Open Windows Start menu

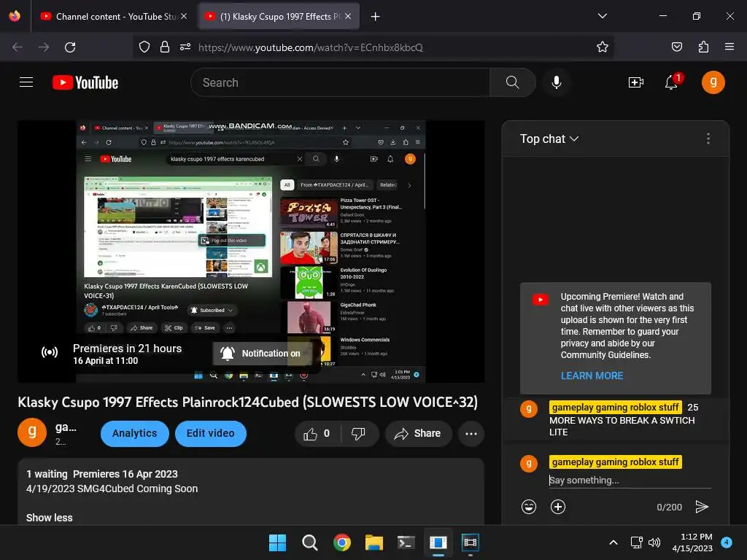point(277,542)
